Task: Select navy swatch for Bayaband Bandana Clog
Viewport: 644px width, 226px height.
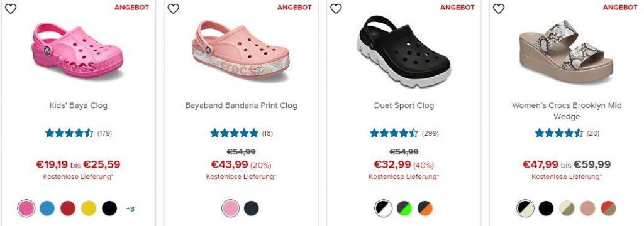Action: (252, 208)
